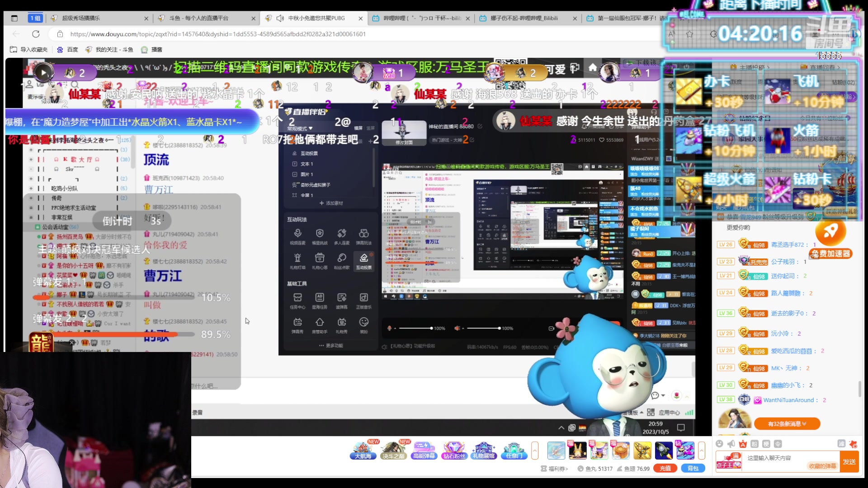Open the 大航海 activity icon

(363, 450)
